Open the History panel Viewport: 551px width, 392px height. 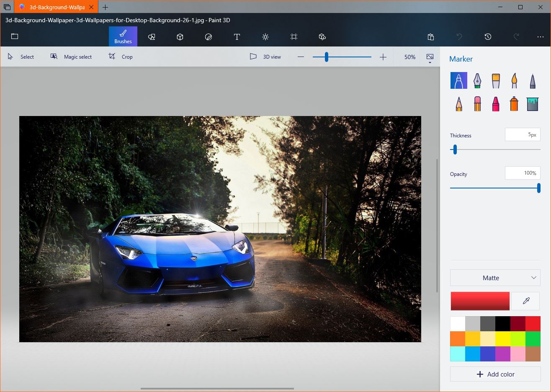pos(488,37)
